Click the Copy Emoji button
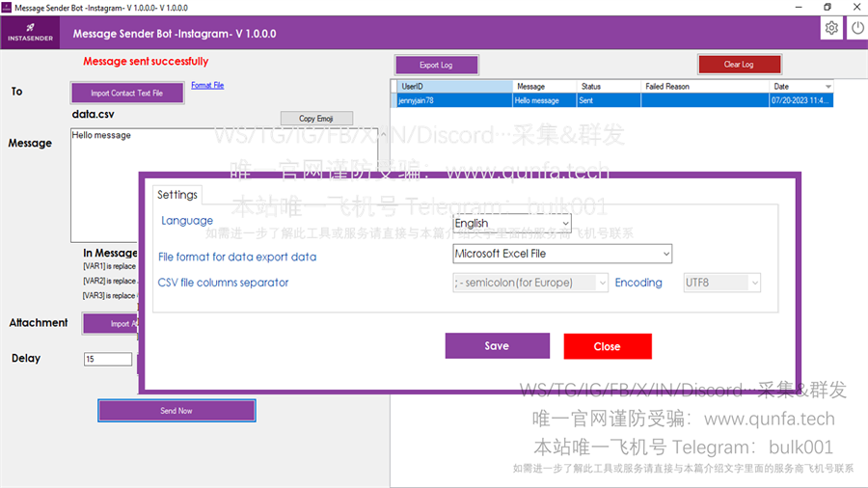This screenshot has width=868, height=488. [x=316, y=119]
